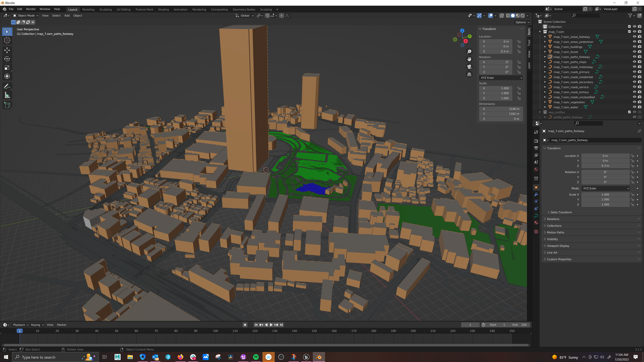
Task: Toggle camera view icon
Action: click(469, 67)
